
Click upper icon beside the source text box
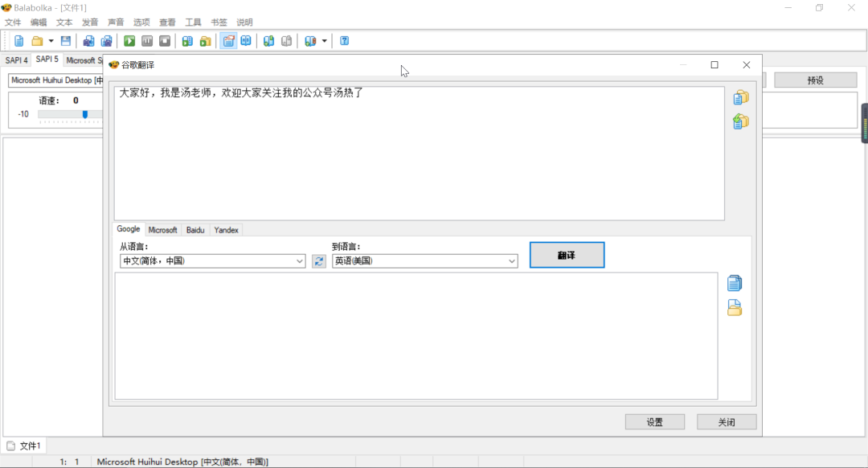point(741,97)
